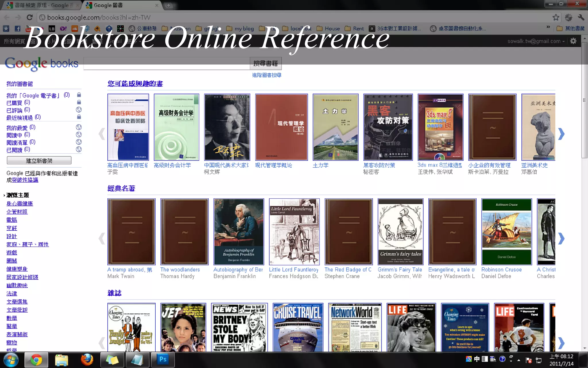Screen dimensions: 588x368
Task: Click the 搜尋書籍 search button
Action: (266, 63)
